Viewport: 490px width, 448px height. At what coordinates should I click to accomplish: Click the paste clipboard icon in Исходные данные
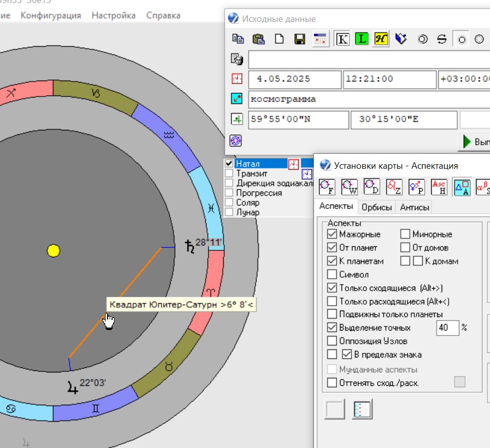tap(258, 39)
